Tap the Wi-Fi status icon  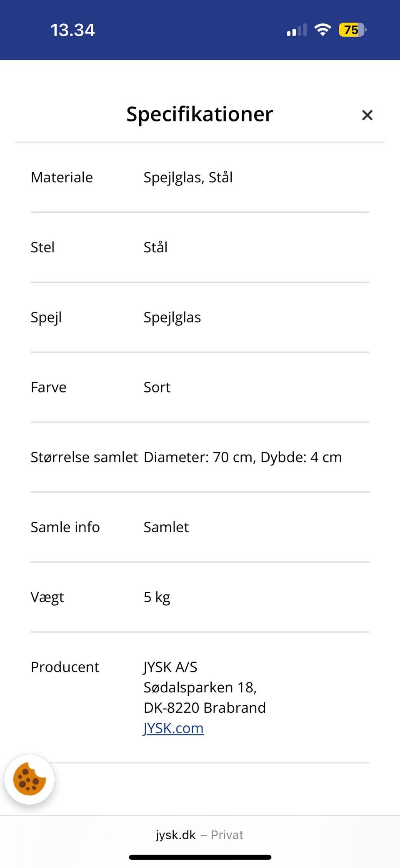pos(322,30)
